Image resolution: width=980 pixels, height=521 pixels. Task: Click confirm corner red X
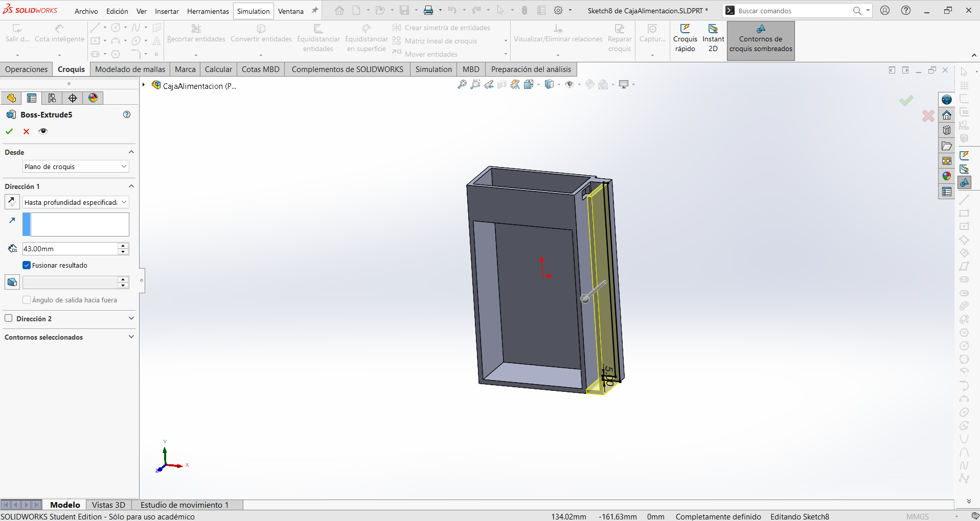[x=928, y=116]
